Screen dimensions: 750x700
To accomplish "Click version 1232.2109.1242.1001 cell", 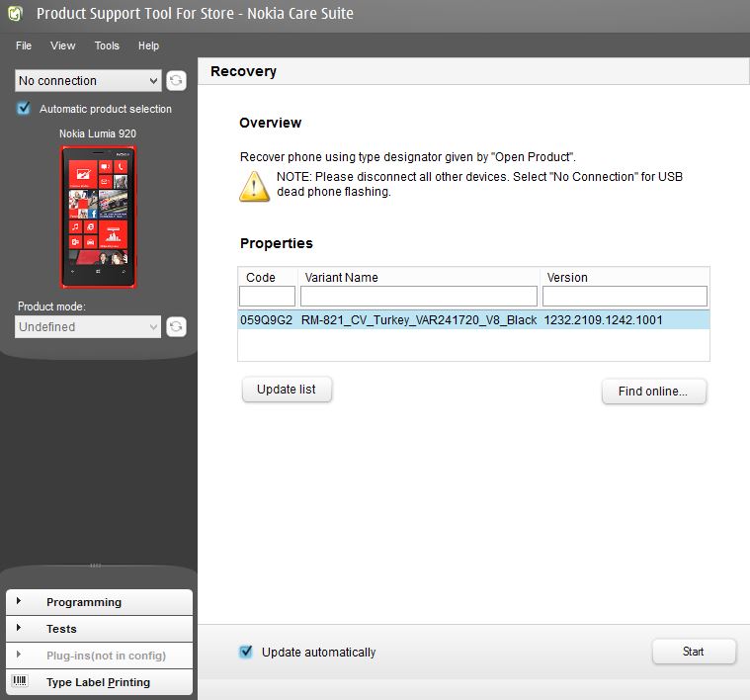I will 603,319.
